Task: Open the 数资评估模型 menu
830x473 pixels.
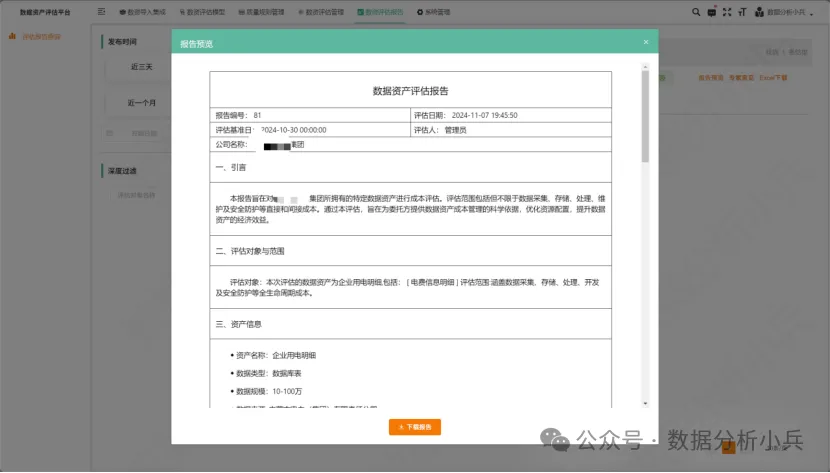Action: [x=202, y=12]
